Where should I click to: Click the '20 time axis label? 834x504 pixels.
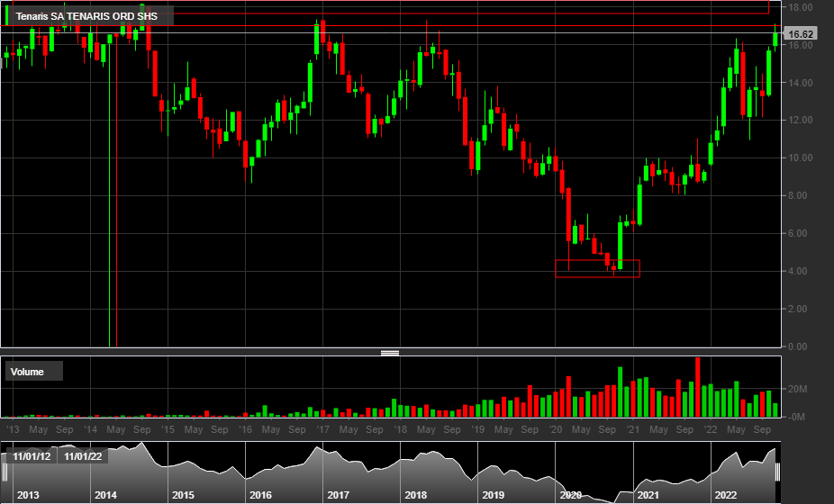[556, 429]
